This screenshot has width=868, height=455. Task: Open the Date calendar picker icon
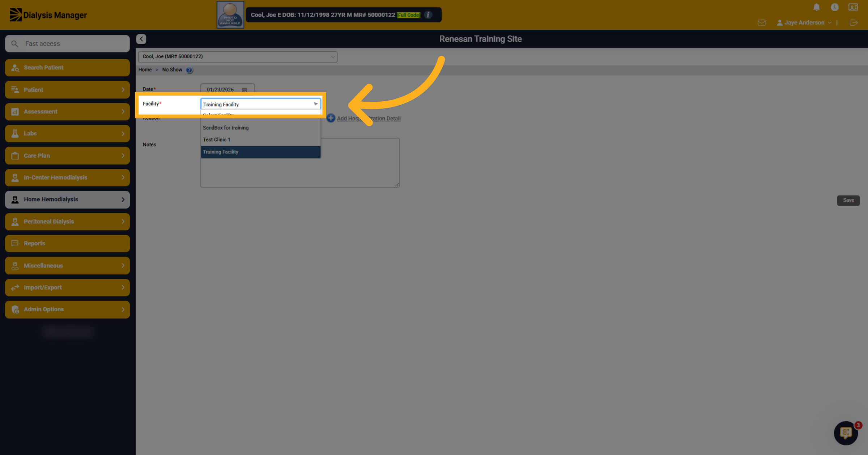[x=244, y=90]
